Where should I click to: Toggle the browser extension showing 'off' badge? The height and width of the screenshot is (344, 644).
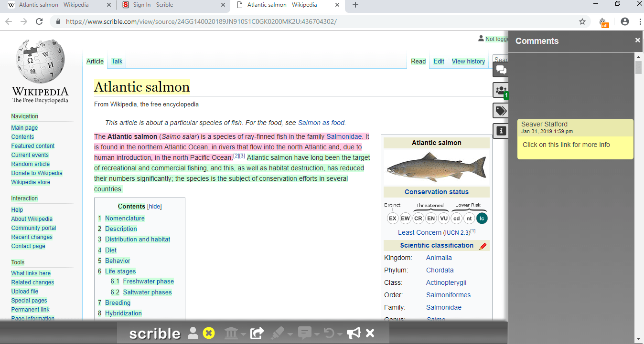click(x=604, y=22)
